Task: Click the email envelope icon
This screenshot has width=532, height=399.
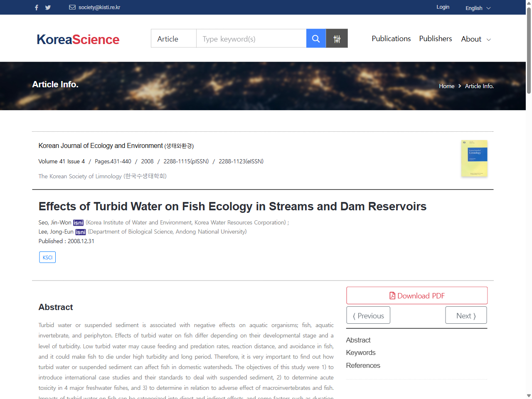Action: click(x=72, y=7)
